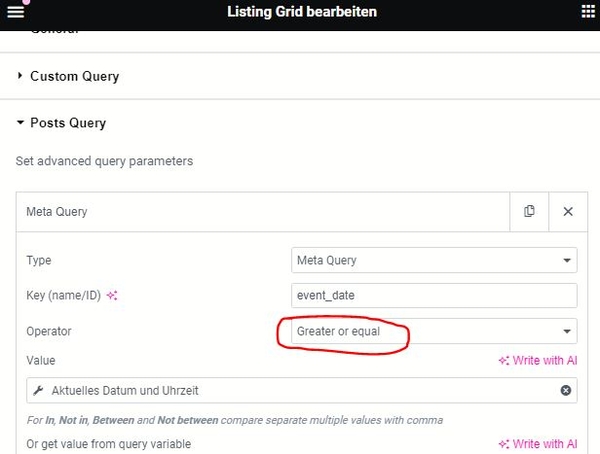This screenshot has height=454, width=600.
Task: Remove the Meta Query item
Action: click(x=568, y=211)
